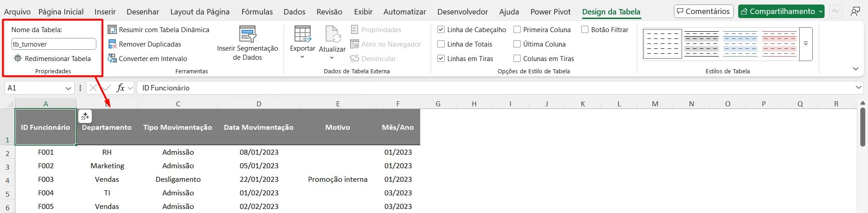Click the Departamento header cell
Viewport: 868px width, 213px height.
107,127
